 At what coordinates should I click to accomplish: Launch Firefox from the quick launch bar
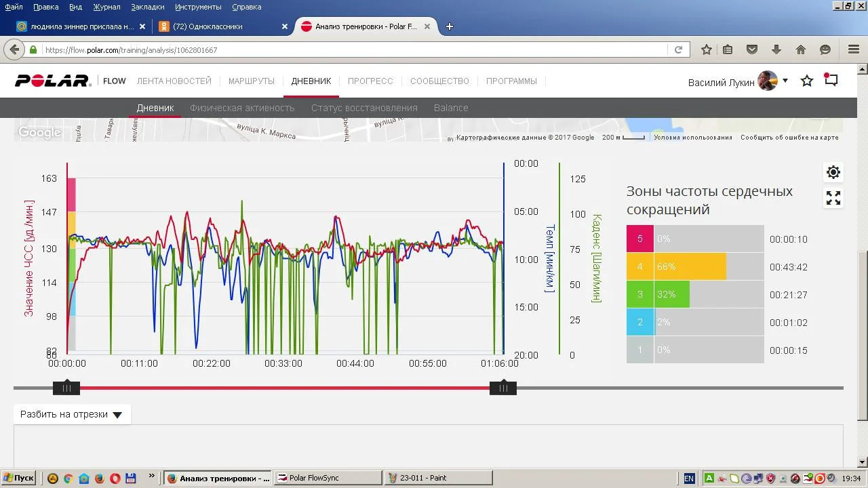pyautogui.click(x=99, y=478)
